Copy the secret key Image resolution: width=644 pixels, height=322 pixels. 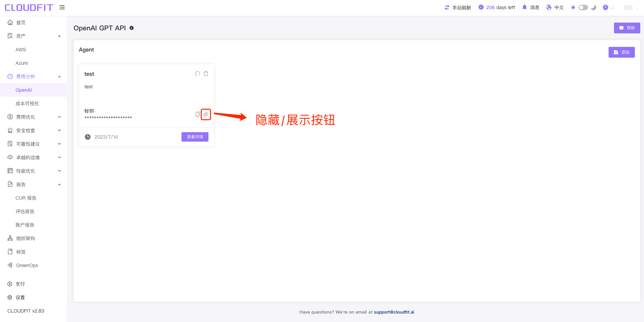197,114
